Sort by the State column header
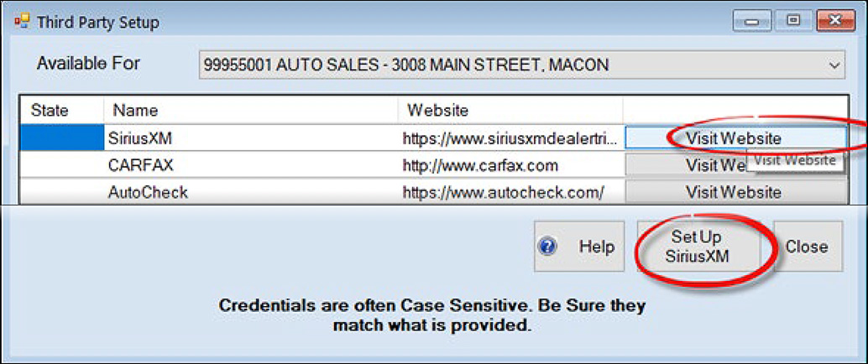The image size is (868, 364). pos(61,111)
